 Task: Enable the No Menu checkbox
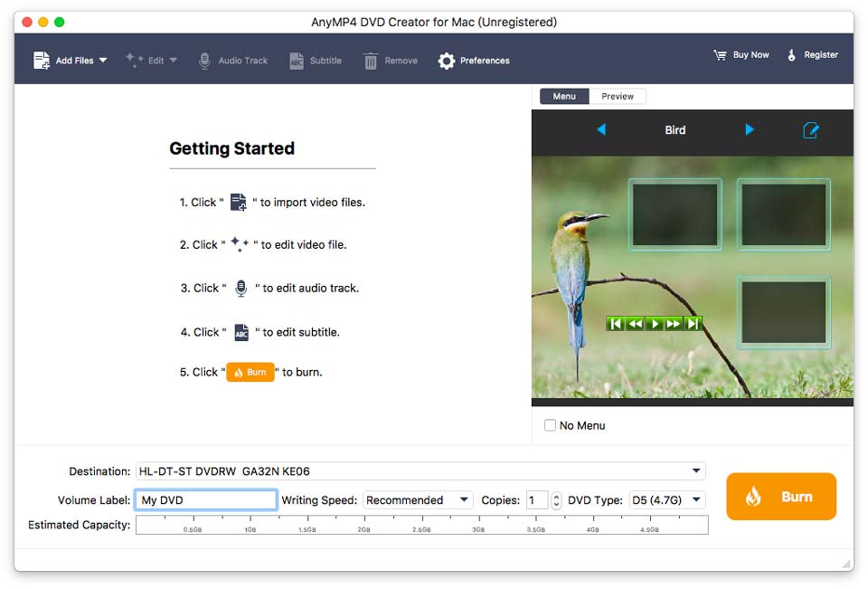click(550, 425)
